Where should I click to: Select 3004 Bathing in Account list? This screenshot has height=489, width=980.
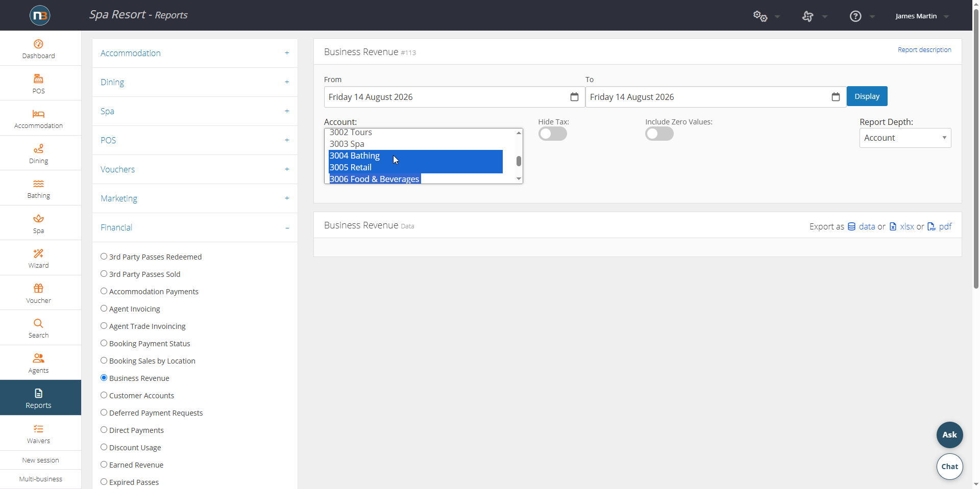point(416,156)
